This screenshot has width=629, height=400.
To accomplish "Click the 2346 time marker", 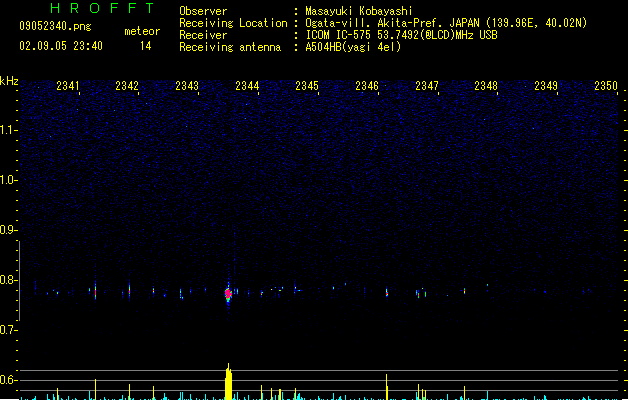I will [367, 86].
